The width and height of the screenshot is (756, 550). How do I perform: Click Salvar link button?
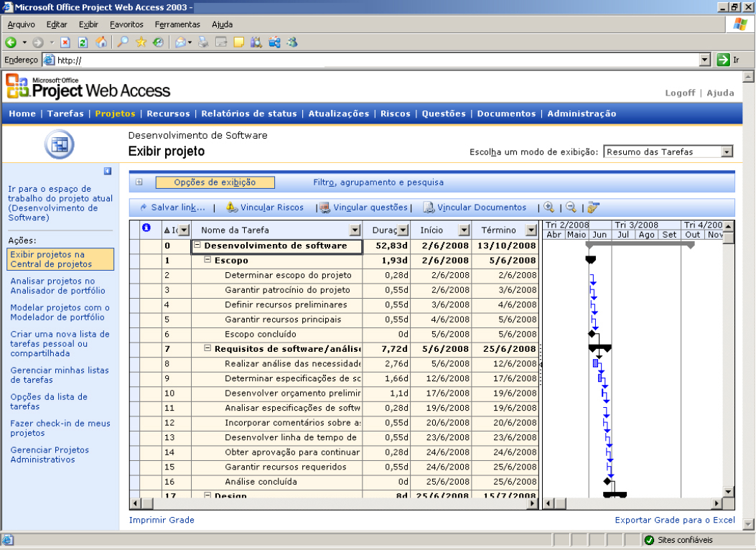click(x=173, y=208)
